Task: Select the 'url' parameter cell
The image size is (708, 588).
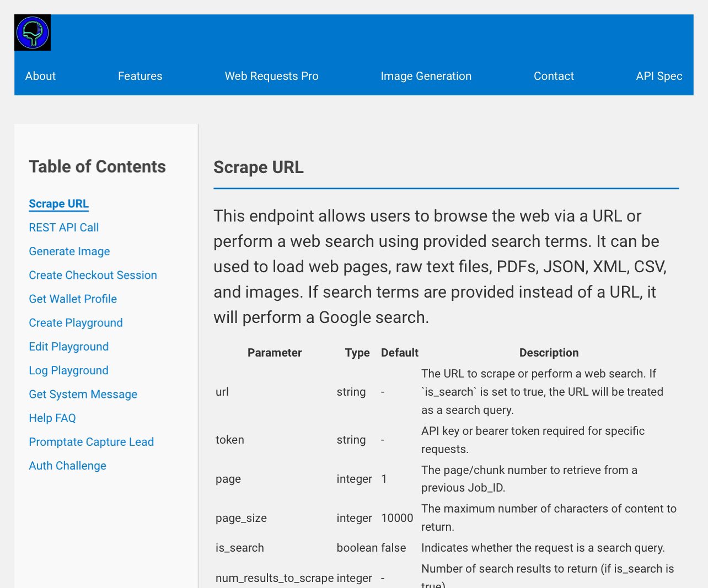Action: pos(222,392)
